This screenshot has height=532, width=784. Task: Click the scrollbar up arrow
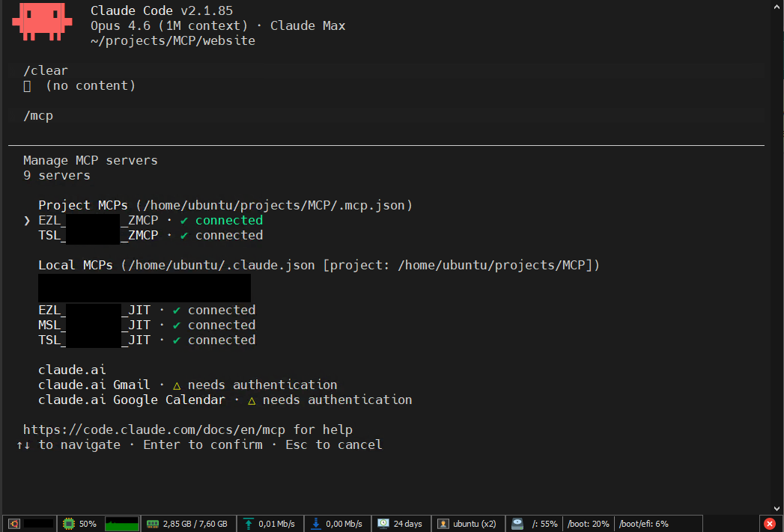777,6
